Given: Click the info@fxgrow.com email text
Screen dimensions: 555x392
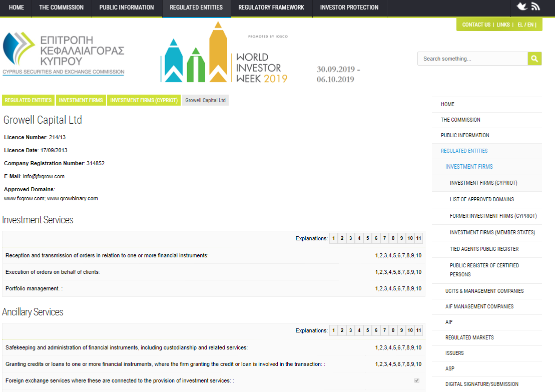Looking at the screenshot, I should pyautogui.click(x=44, y=176).
